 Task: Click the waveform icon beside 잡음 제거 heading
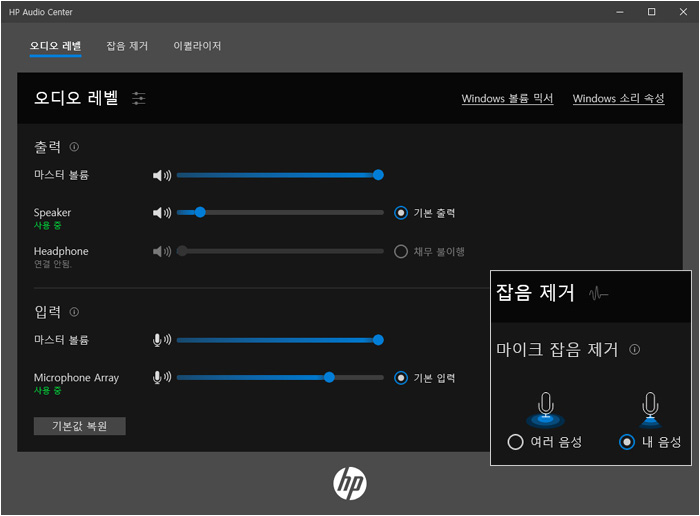[598, 294]
